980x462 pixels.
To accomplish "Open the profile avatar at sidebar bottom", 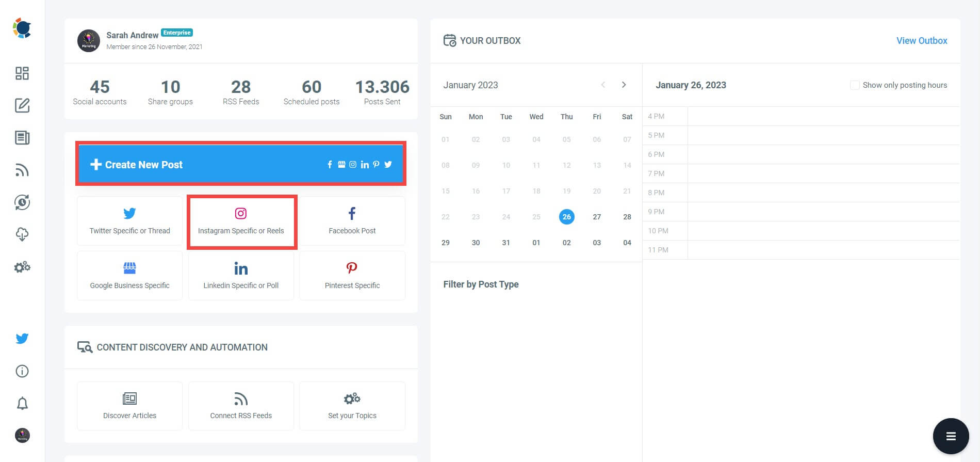I will coord(22,435).
